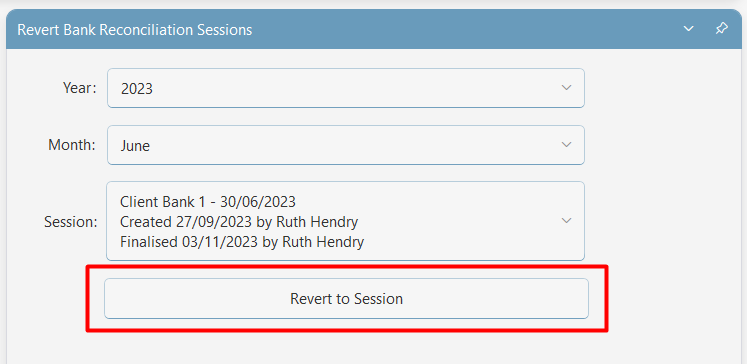Click the Finalised 03/11/2023 by Ruth Hendry line
The width and height of the screenshot is (747, 364).
pos(242,242)
